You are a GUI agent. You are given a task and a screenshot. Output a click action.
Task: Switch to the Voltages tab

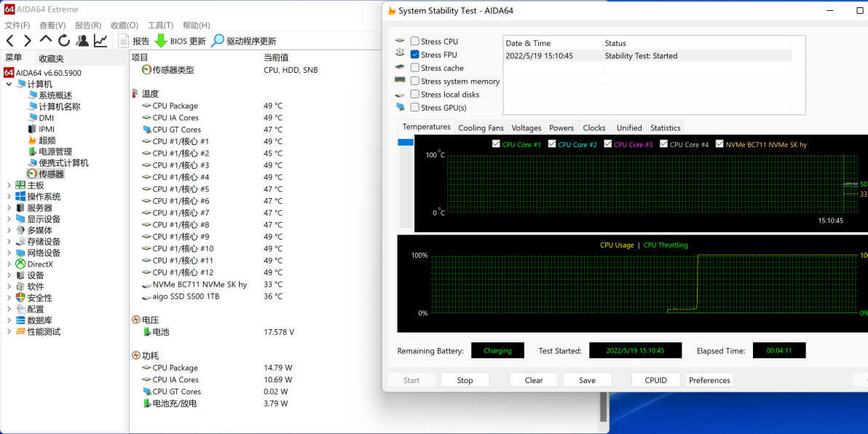point(526,128)
